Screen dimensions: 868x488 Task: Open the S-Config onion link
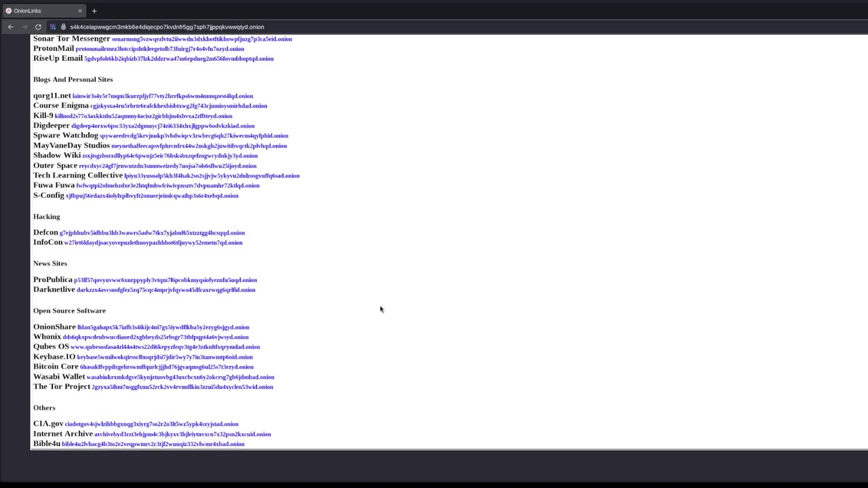click(153, 196)
